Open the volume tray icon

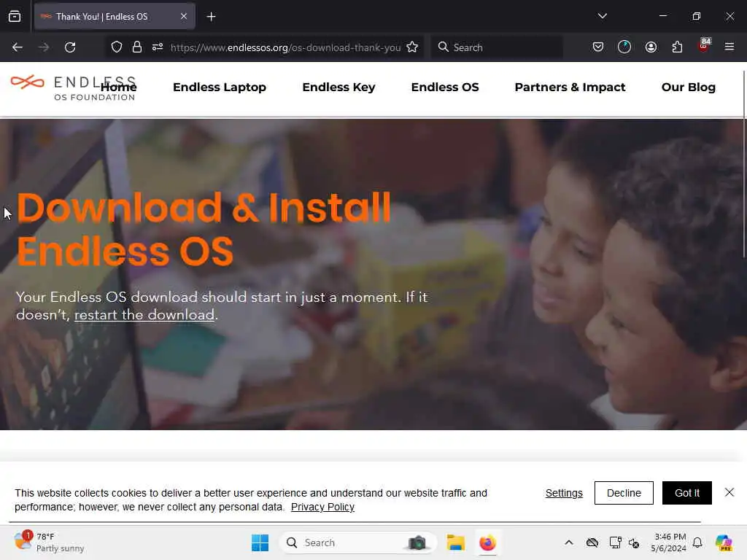pyautogui.click(x=634, y=542)
